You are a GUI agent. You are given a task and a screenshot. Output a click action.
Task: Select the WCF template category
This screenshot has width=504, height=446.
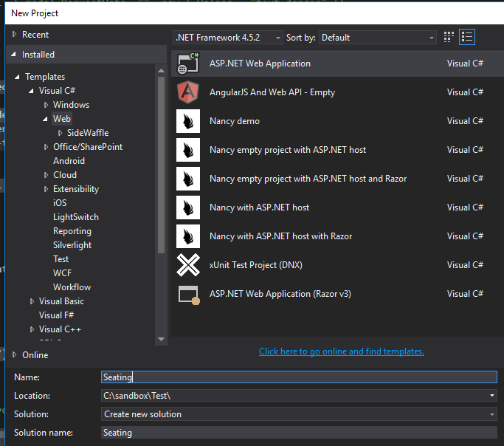[x=63, y=273]
